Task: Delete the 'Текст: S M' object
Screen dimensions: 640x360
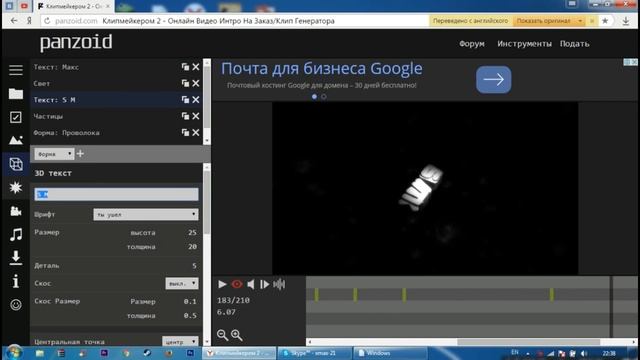Action: (x=196, y=100)
